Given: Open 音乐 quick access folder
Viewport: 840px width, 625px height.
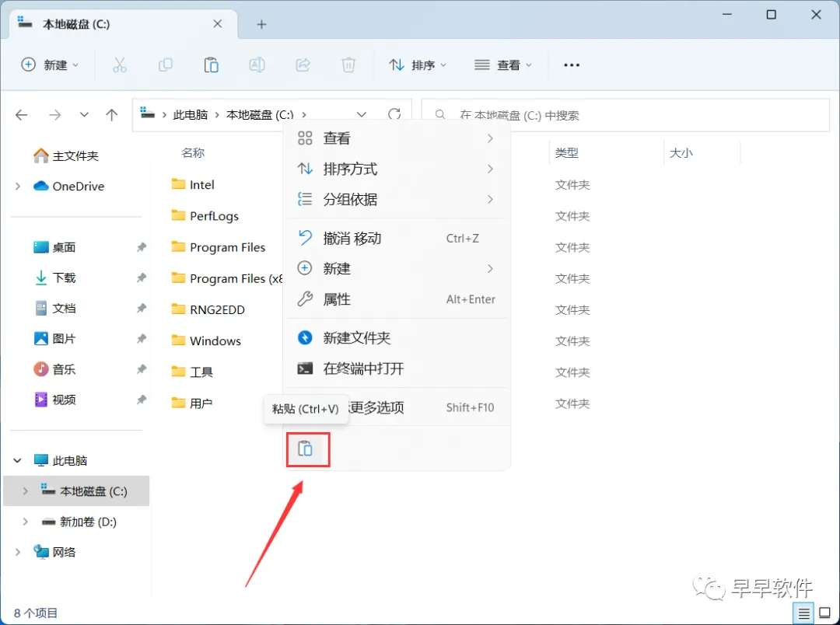Looking at the screenshot, I should tap(54, 369).
